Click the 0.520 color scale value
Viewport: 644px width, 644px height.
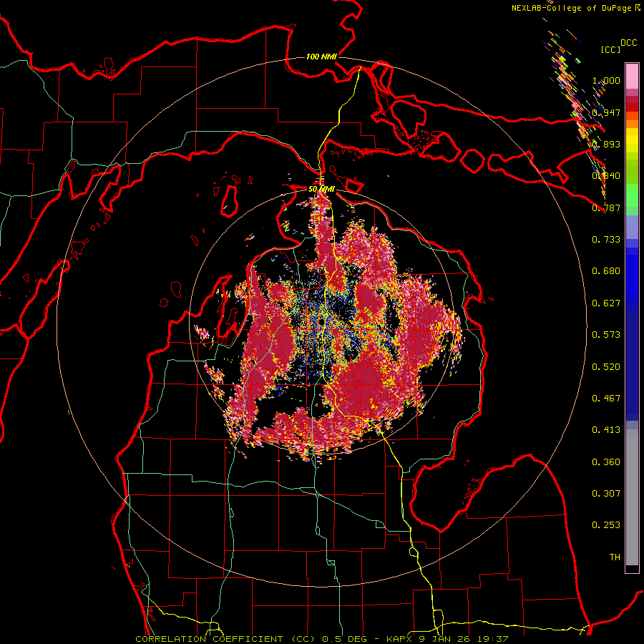pos(606,367)
